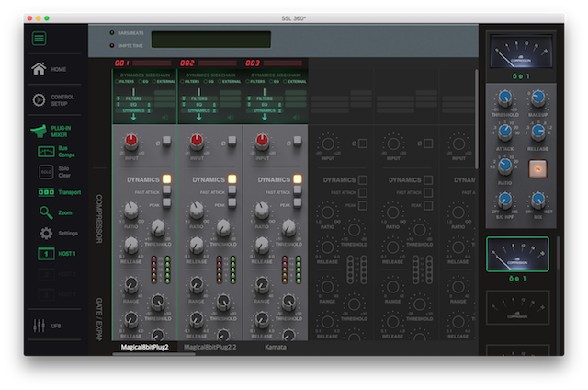Select channel 001 number display
Image resolution: width=588 pixels, height=390 pixels.
(122, 63)
